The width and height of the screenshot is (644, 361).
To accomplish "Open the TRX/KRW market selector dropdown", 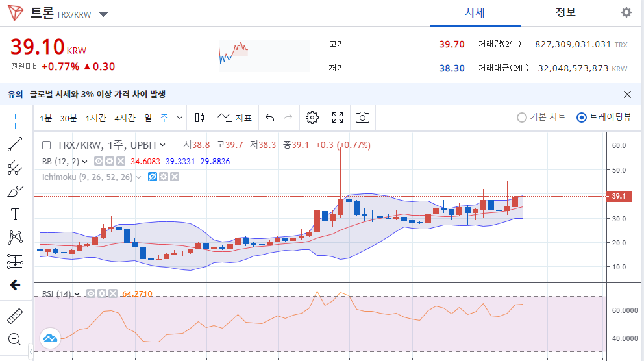I will point(103,15).
